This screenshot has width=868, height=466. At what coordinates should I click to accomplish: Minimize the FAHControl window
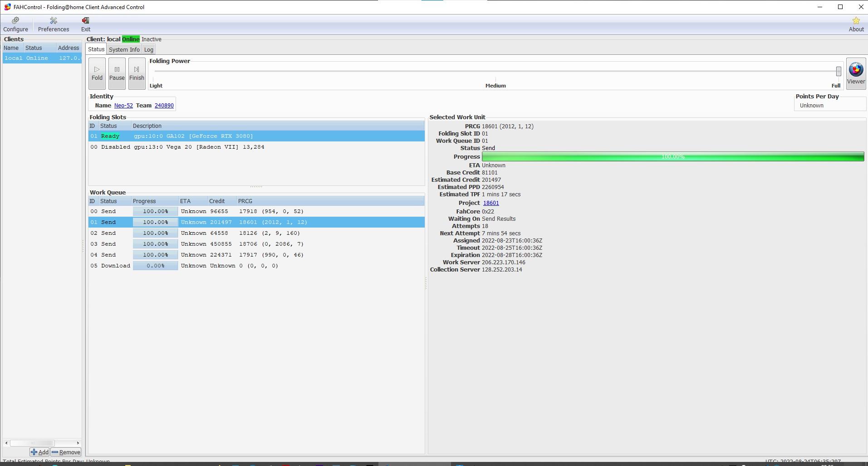(x=819, y=7)
